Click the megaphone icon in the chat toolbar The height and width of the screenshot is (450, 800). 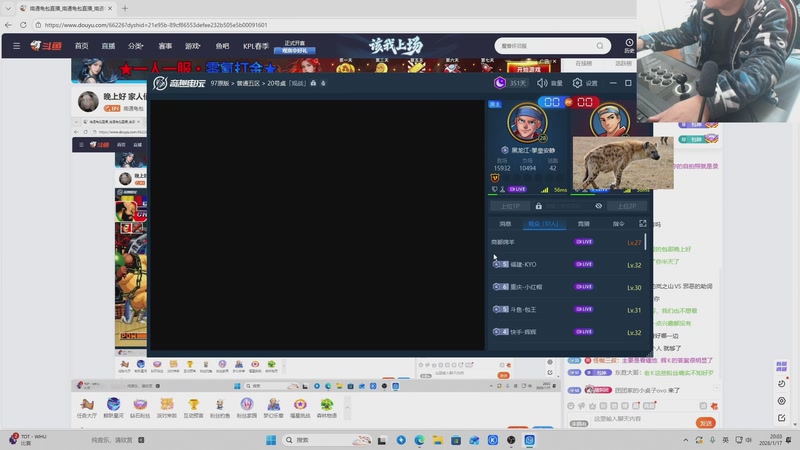pyautogui.click(x=581, y=406)
